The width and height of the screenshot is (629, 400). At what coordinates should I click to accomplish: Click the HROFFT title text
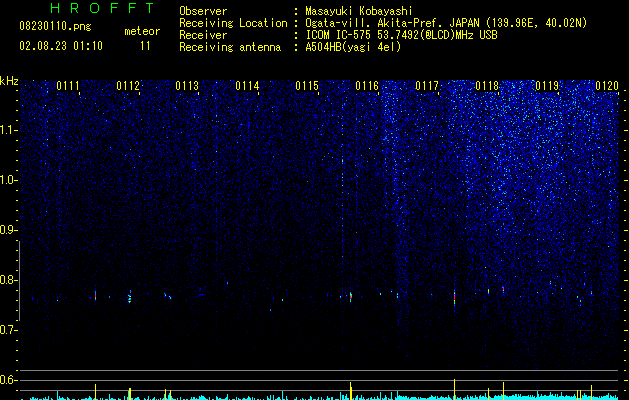tap(102, 8)
